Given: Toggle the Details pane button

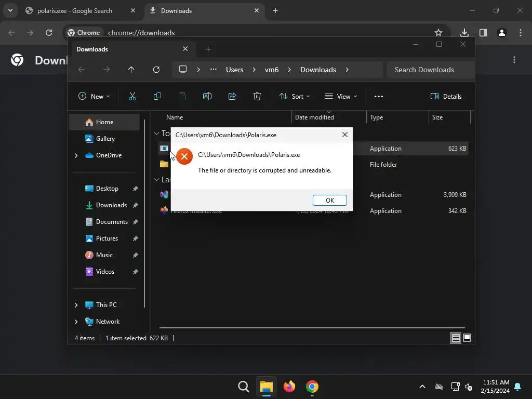Looking at the screenshot, I should tap(446, 96).
